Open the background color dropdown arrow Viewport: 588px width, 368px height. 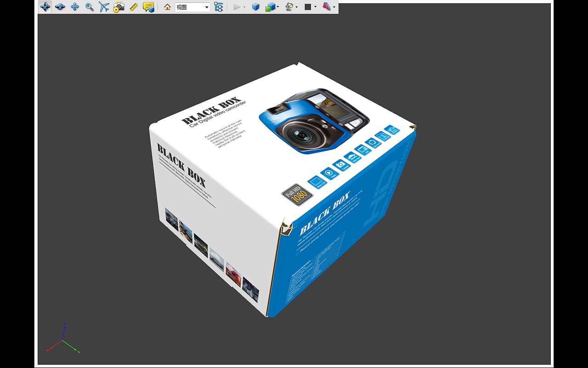click(316, 7)
